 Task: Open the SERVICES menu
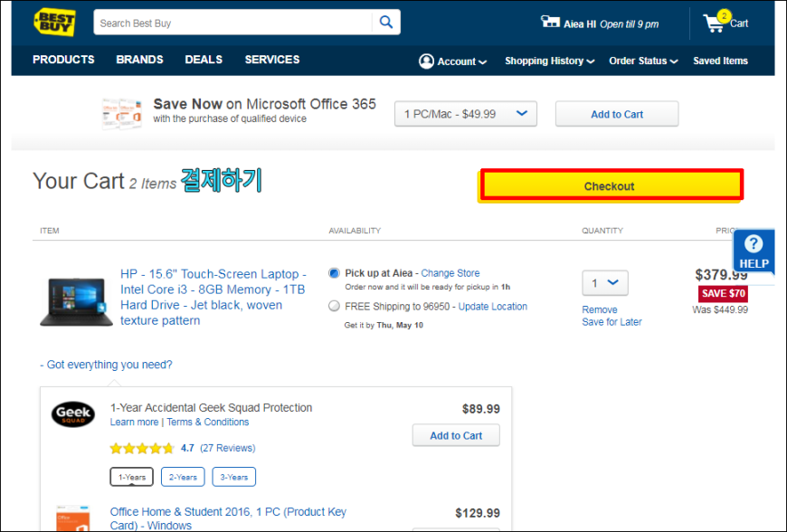(272, 60)
